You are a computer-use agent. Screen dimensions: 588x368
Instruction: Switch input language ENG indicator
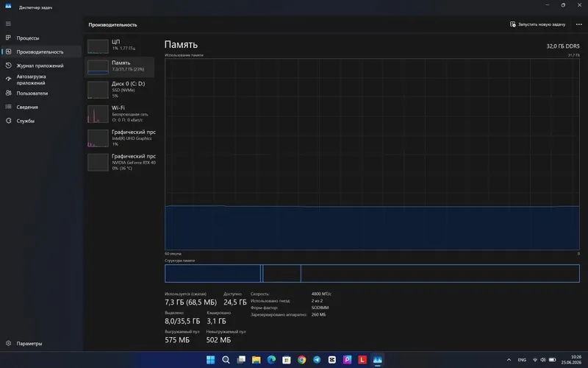pos(522,360)
